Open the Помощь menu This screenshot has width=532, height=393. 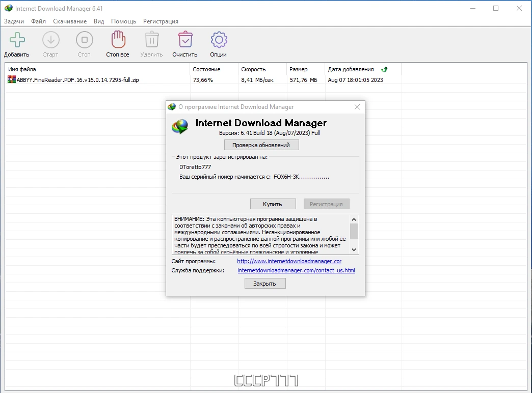pos(123,21)
